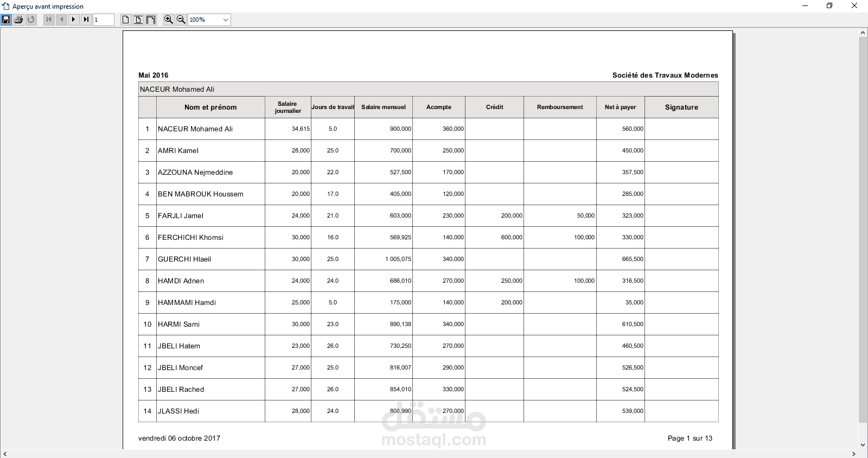The height and width of the screenshot is (458, 868).
Task: Go to the previous page
Action: click(61, 20)
